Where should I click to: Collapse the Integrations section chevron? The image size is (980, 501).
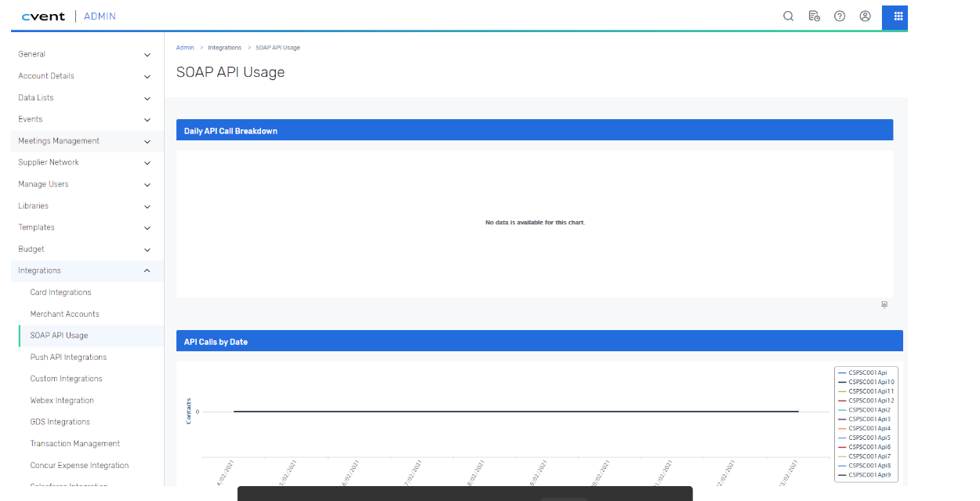[147, 271]
